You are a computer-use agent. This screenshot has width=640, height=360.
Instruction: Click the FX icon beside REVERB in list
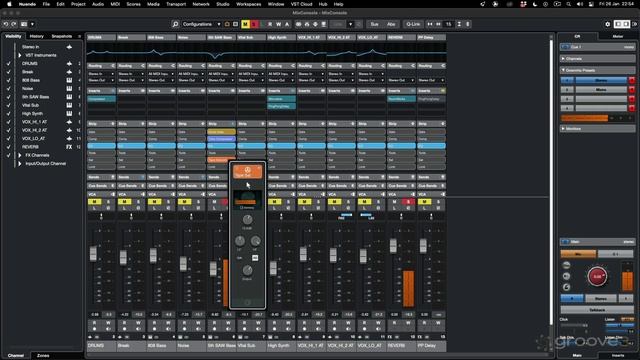69,147
